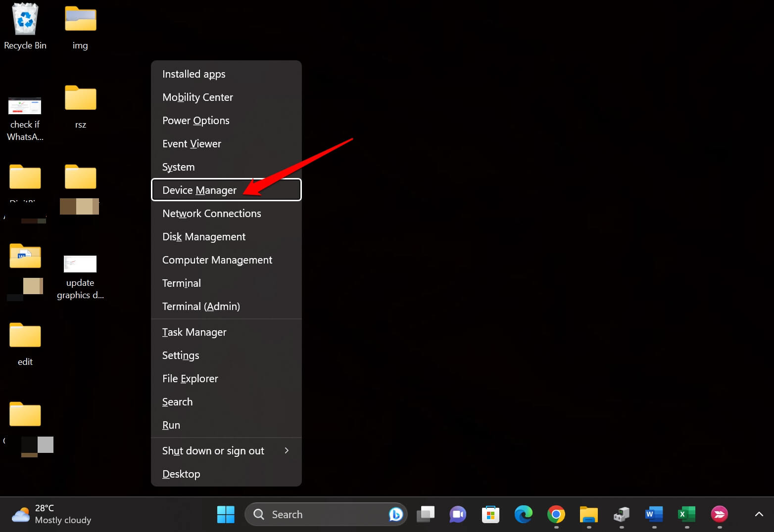Launch Microsoft Excel from the taskbar
This screenshot has height=532, width=774.
click(x=686, y=514)
